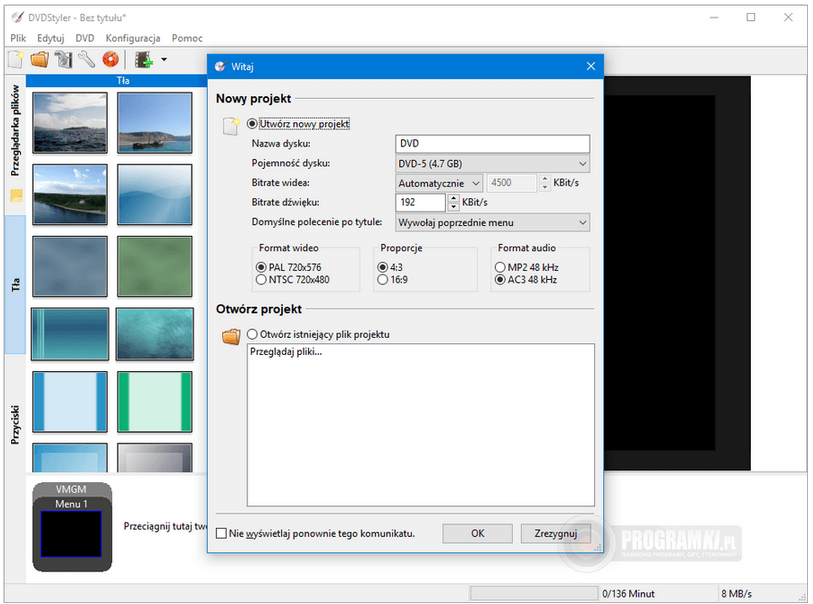Viewport: 813px width, 604px height.
Task: Select Utwórz nowy projekt radio button
Action: 252,124
